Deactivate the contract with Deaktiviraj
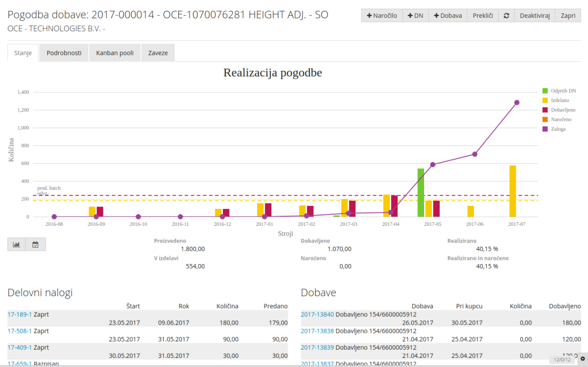588x367 pixels. 535,16
